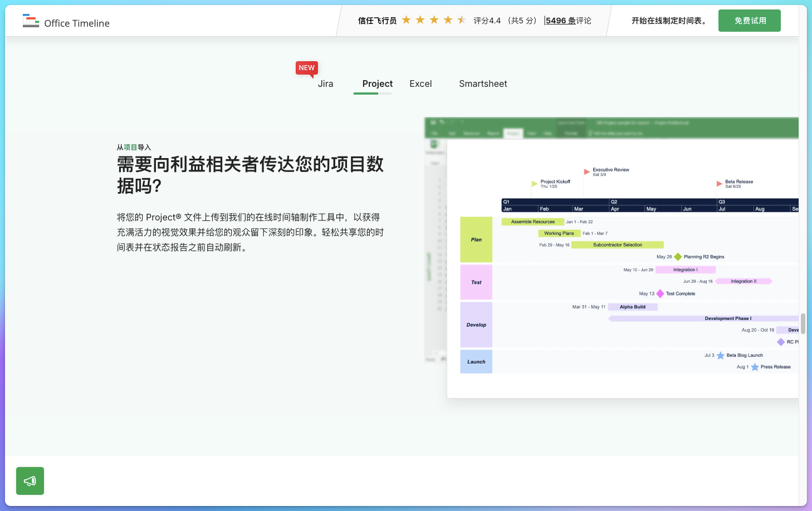Open the green megaphone announcement icon
Viewport: 812px width, 511px height.
coord(30,480)
